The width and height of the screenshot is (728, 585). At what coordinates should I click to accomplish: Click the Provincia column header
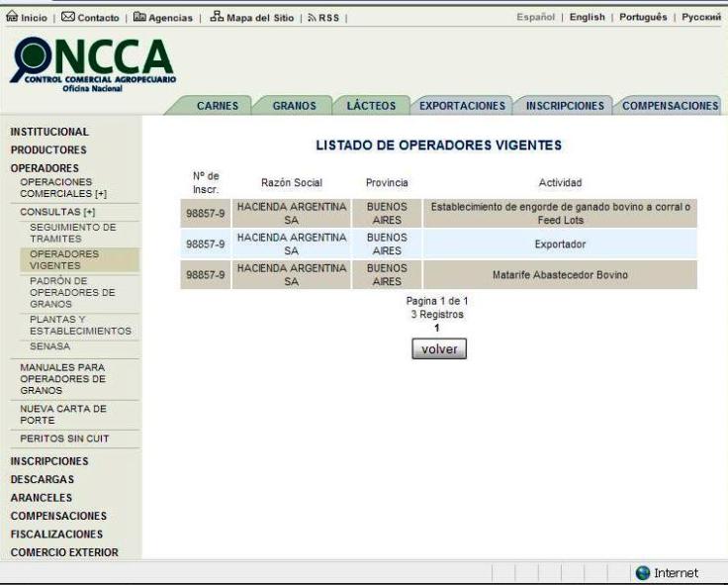(x=387, y=182)
